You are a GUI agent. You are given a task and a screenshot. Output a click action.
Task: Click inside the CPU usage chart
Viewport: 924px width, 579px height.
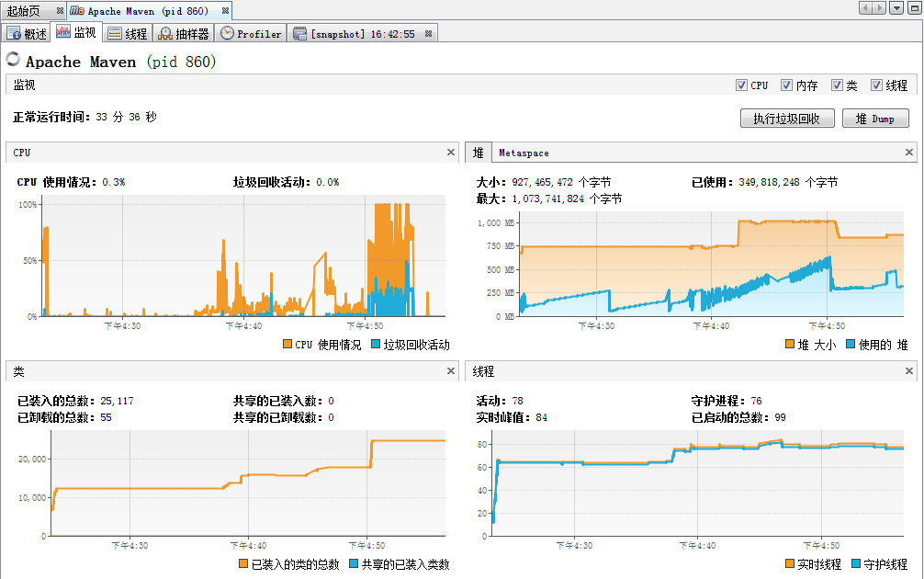click(x=242, y=255)
